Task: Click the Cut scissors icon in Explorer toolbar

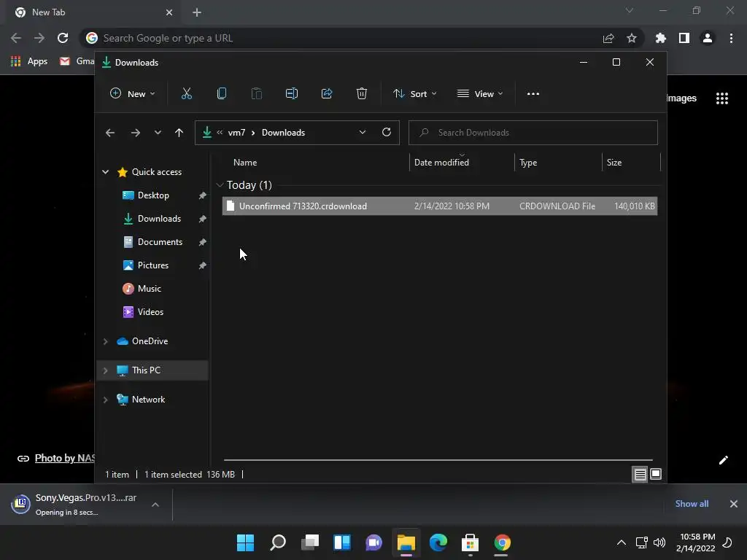Action: coord(186,94)
